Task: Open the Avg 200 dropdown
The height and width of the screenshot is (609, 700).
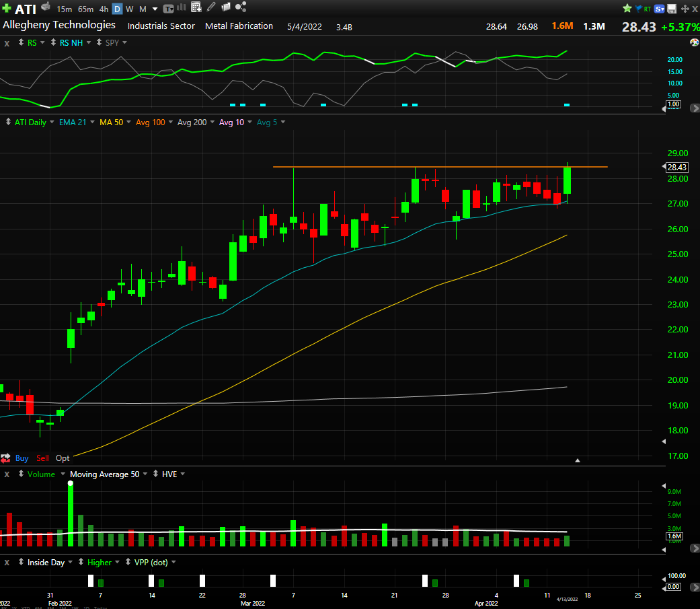Action: [212, 122]
